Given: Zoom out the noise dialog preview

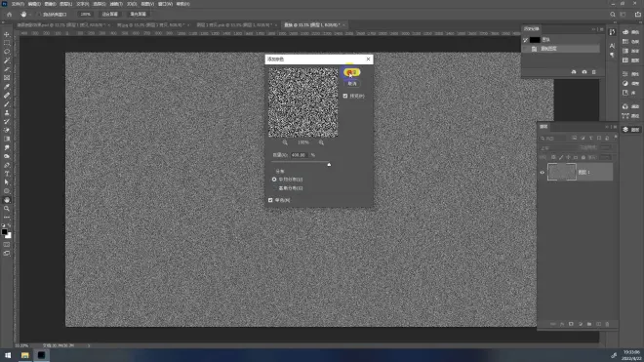Looking at the screenshot, I should tap(285, 142).
